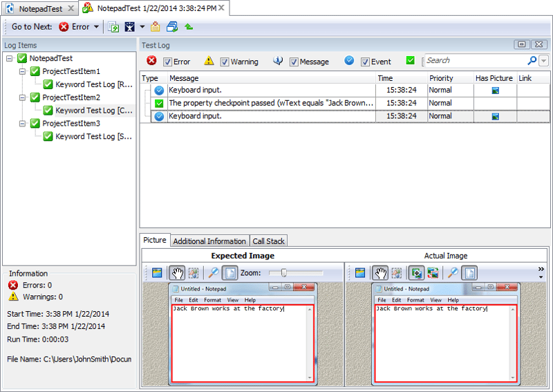This screenshot has width=553, height=392.
Task: Select the hand pan tool in Actual Image toolbar
Action: [381, 273]
